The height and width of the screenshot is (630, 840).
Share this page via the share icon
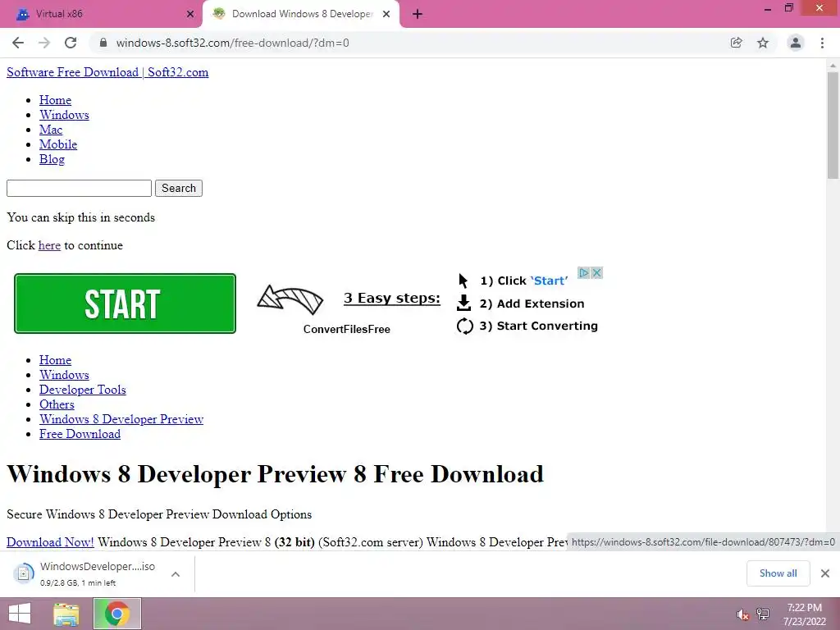(x=736, y=43)
